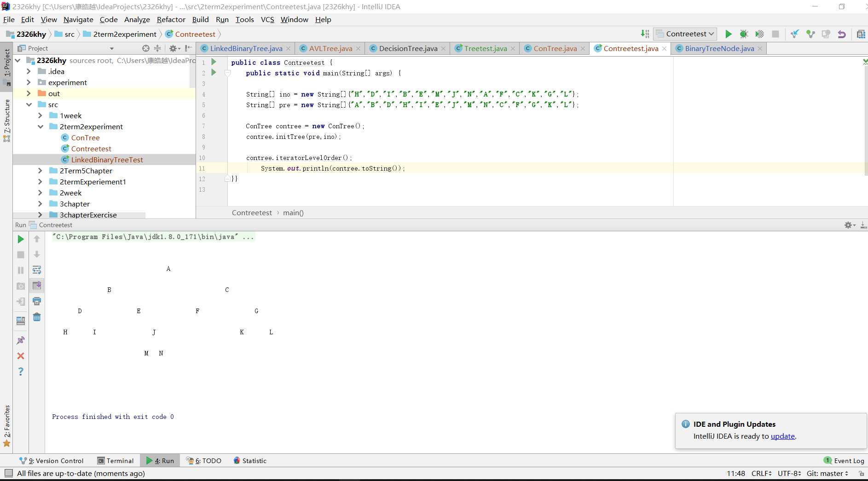Switch to LinkedBinaryTree.java tab
This screenshot has width=868, height=481.
[246, 48]
